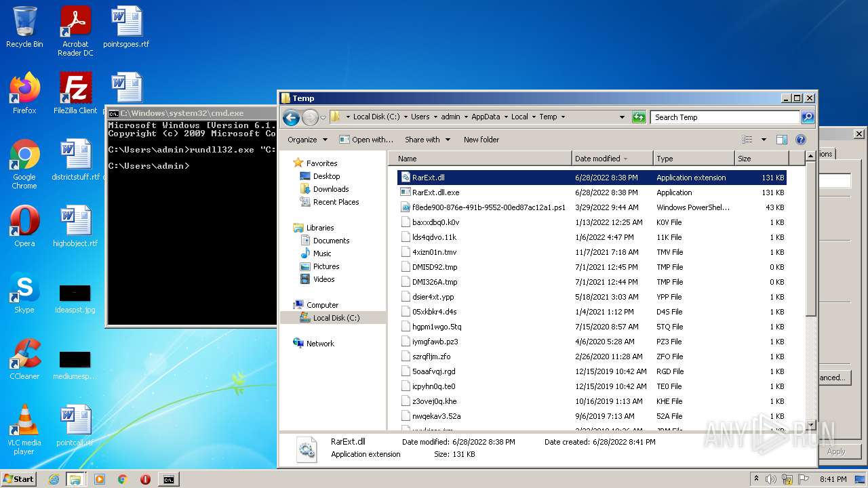Select the DMI5D92.tmp file
Screen dimensions: 868x488
[592, 267]
